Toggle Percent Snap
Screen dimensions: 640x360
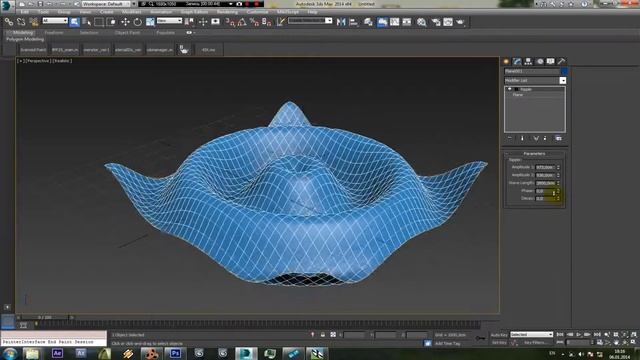click(x=254, y=22)
